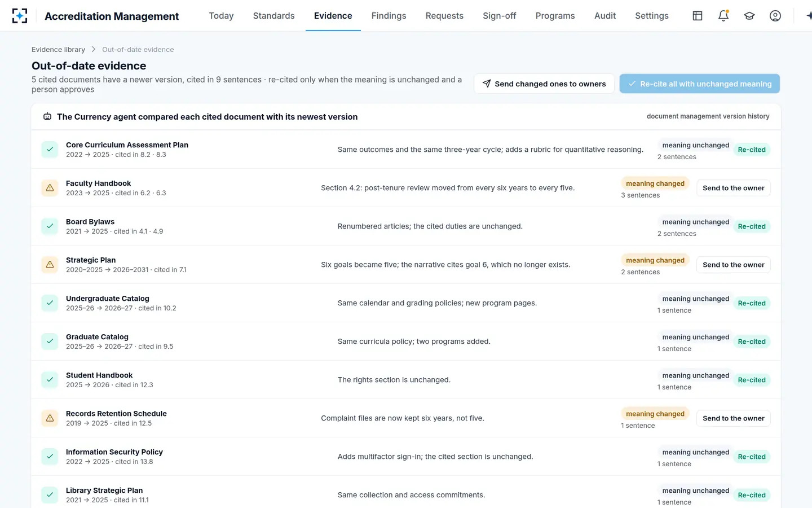812x508 pixels.
Task: Click Re-cite all with unchanged meaning
Action: click(700, 84)
